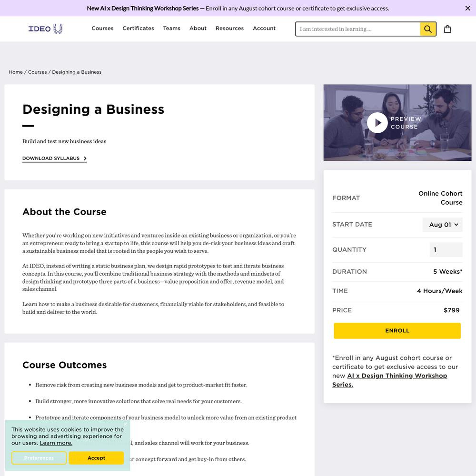Click the 5 Weeks* duration value
Screen dimensions: 476x476
coord(447,271)
